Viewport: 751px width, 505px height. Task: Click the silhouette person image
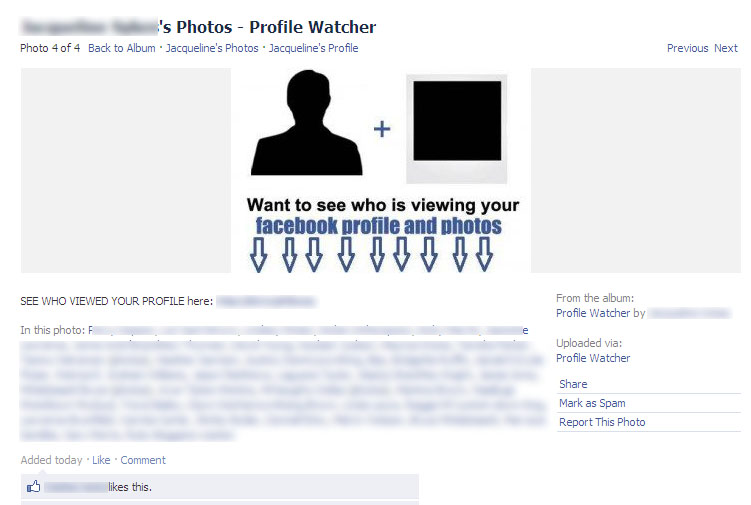click(x=307, y=123)
